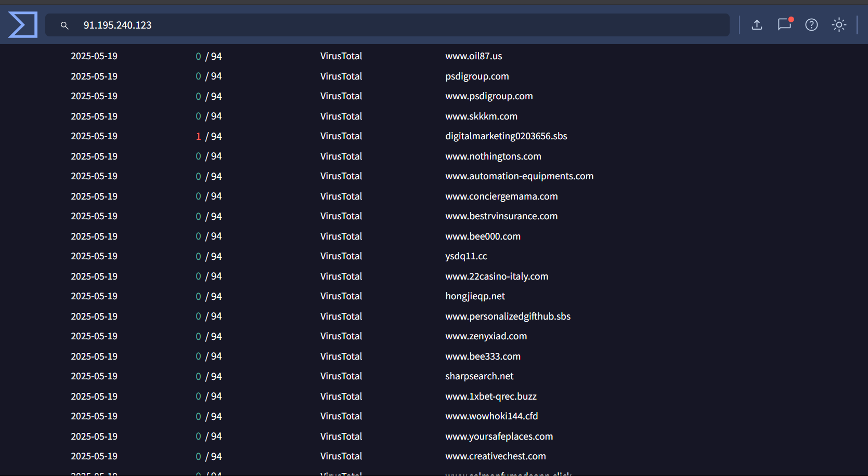Open the sharpsearch.net domain

click(x=479, y=376)
